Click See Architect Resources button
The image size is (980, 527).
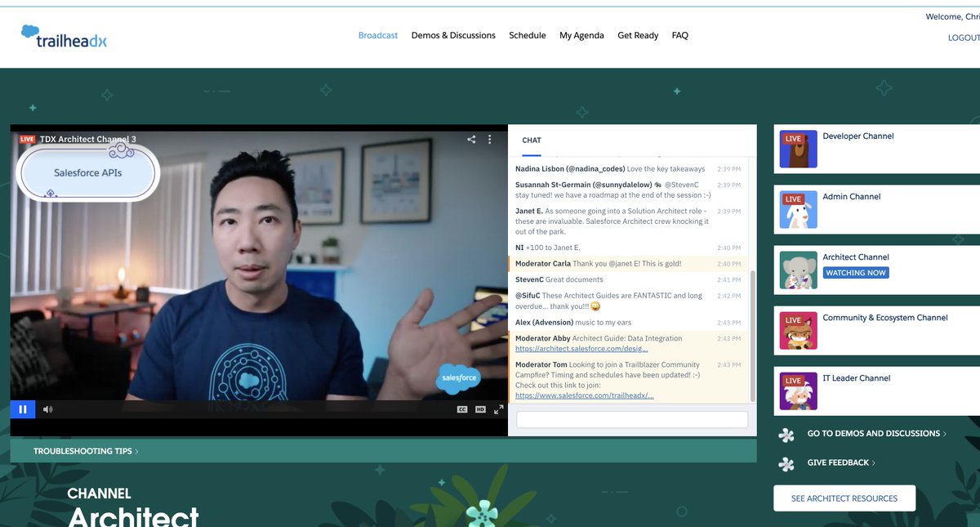click(844, 498)
